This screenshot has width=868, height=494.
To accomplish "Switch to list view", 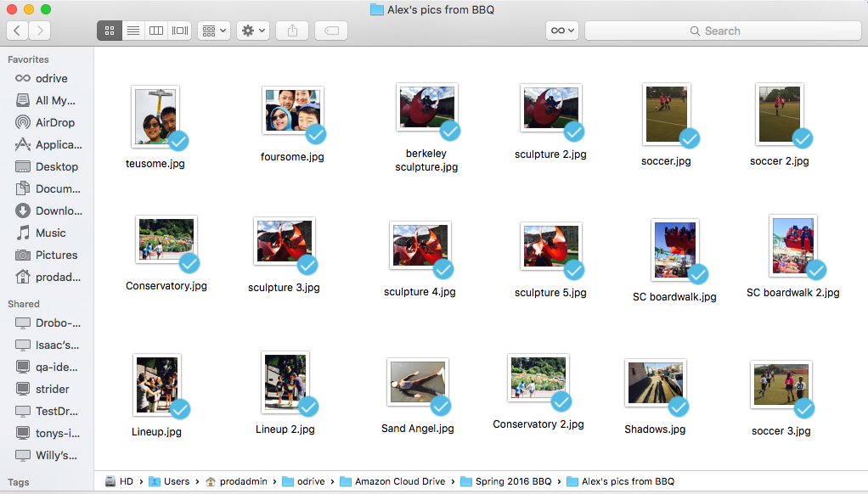I will click(132, 31).
